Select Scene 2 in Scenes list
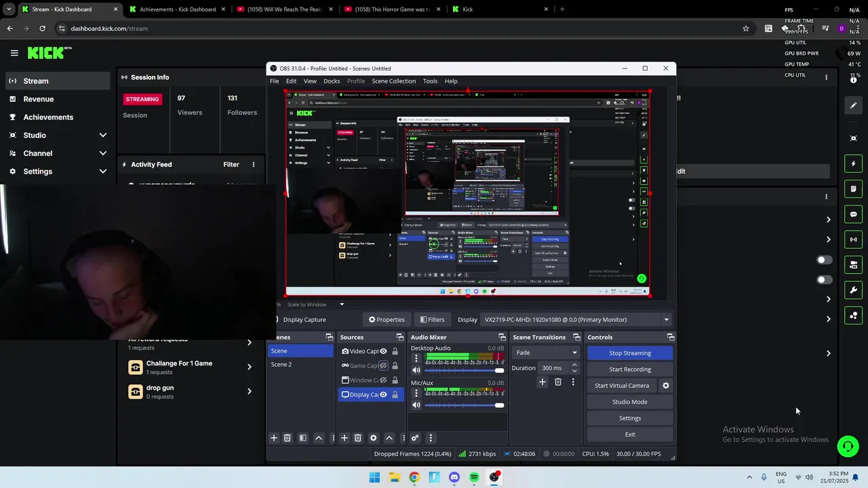This screenshot has width=868, height=488. pos(300,365)
